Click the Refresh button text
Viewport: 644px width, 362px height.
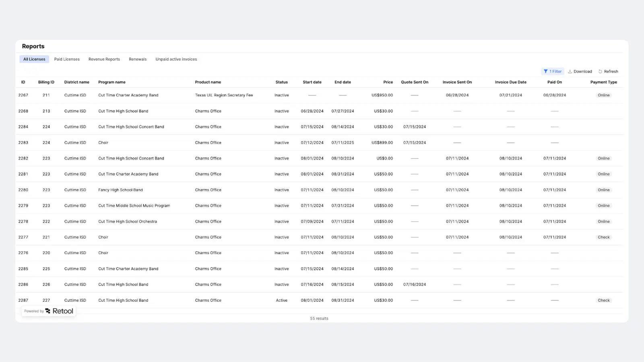coord(611,71)
